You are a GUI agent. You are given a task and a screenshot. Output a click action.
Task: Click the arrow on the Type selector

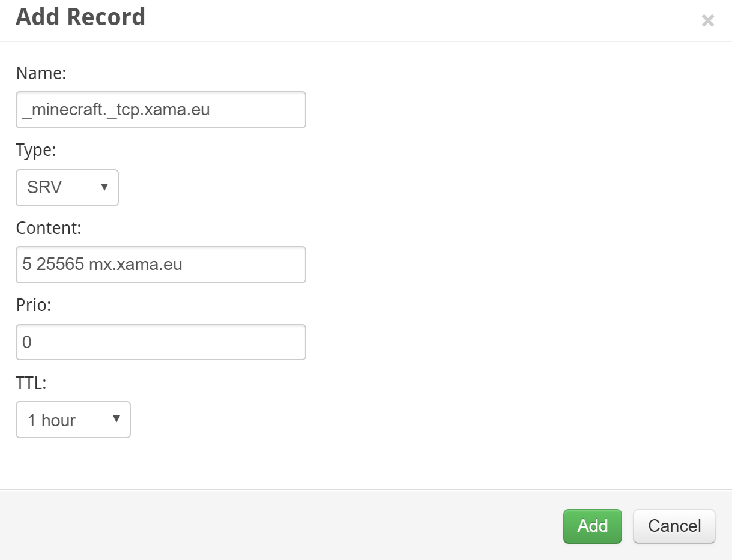104,187
